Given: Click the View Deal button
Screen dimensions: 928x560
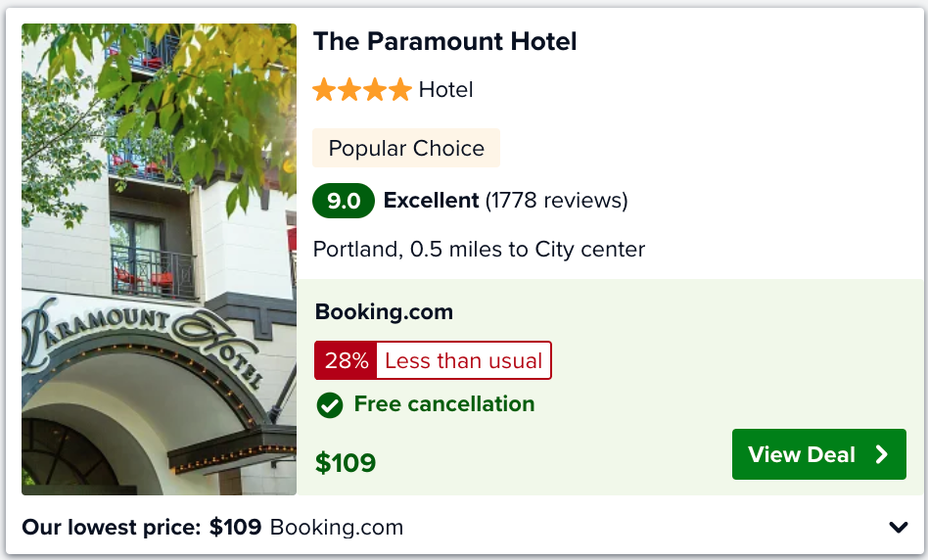Looking at the screenshot, I should tap(818, 454).
